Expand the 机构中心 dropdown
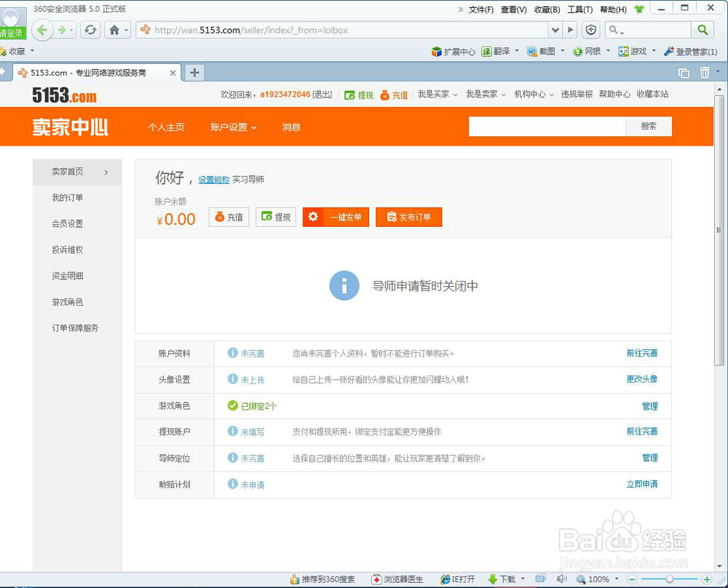Viewport: 728px width, 588px height. click(x=534, y=94)
